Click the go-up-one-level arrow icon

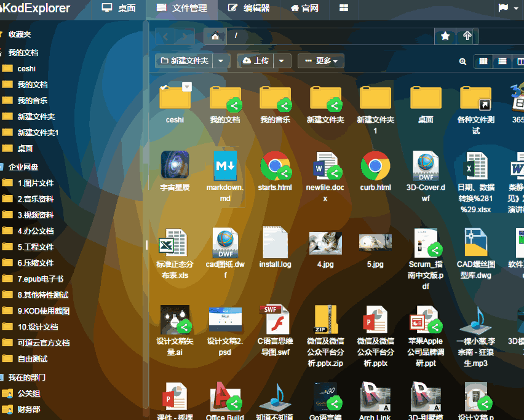[467, 36]
